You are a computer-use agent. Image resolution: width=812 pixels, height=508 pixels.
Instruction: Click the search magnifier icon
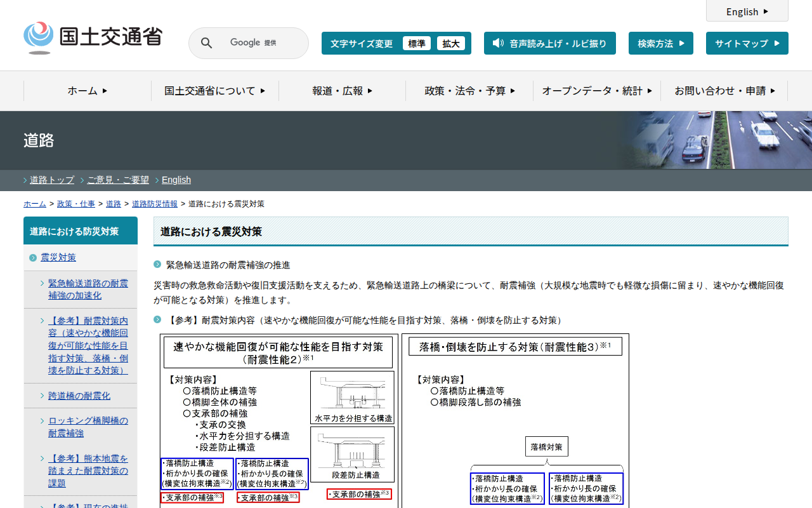[x=206, y=43]
